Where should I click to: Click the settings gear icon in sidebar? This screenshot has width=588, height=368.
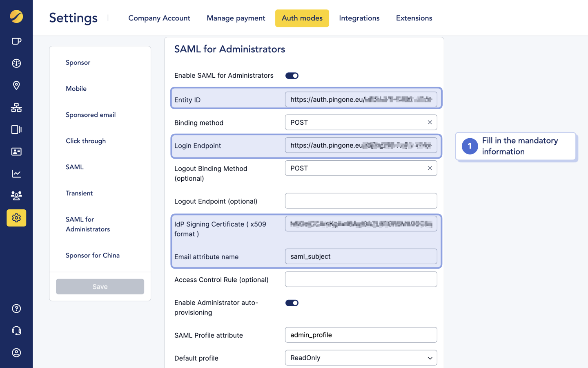pyautogui.click(x=16, y=218)
